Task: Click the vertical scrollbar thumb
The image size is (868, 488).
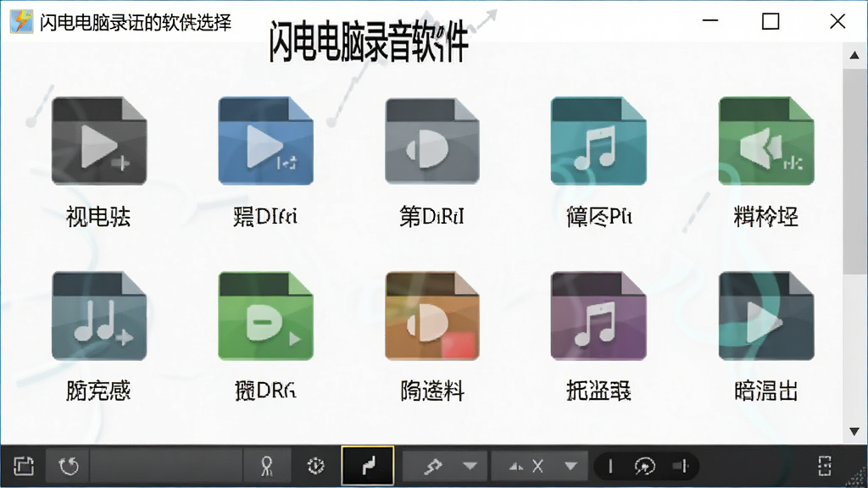Action: 854,170
